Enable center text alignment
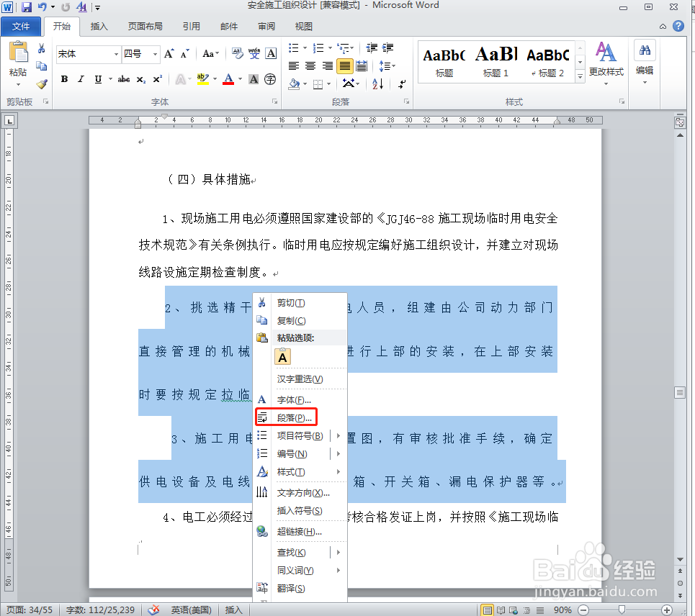 [x=310, y=65]
